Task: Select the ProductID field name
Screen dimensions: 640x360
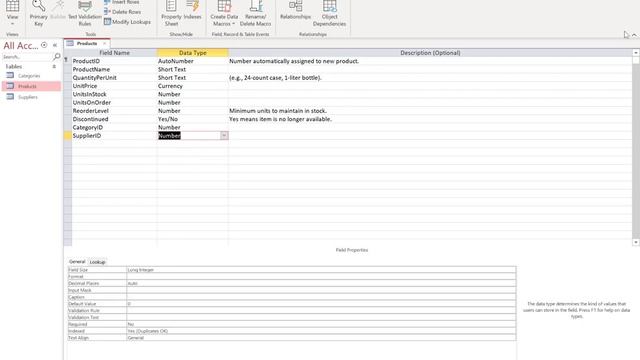Action: click(86, 61)
